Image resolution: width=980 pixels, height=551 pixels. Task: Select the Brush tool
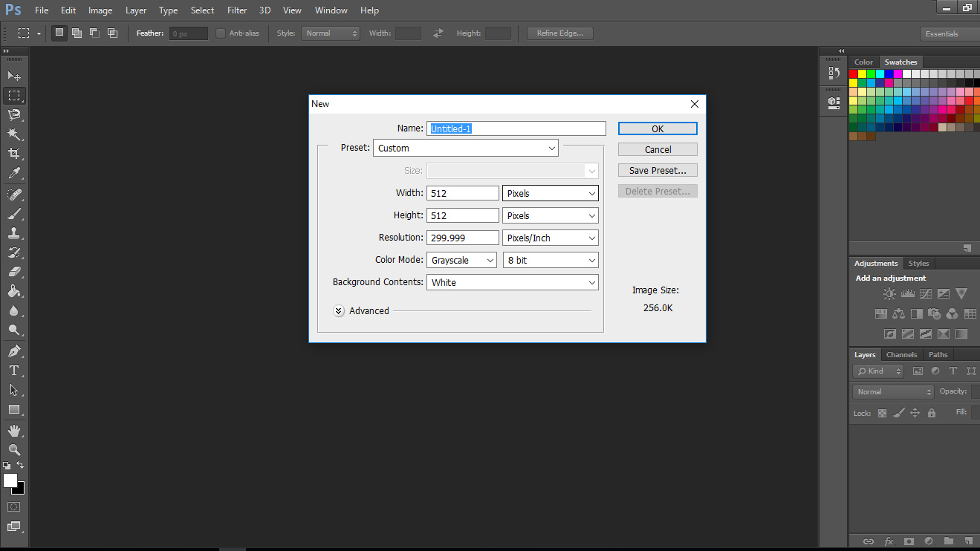(14, 214)
